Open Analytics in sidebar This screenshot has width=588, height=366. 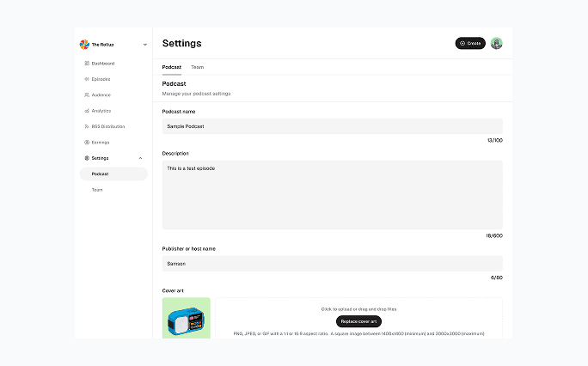click(101, 111)
